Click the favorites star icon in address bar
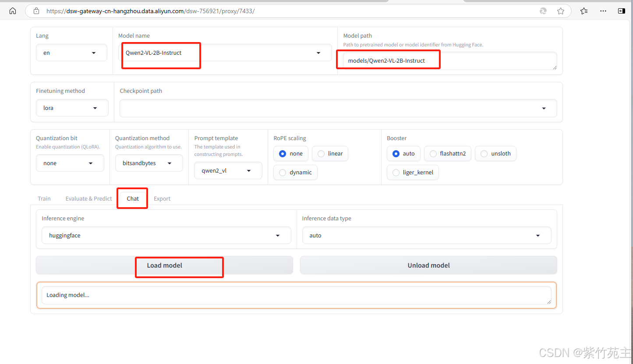Image resolution: width=633 pixels, height=364 pixels. 561,11
